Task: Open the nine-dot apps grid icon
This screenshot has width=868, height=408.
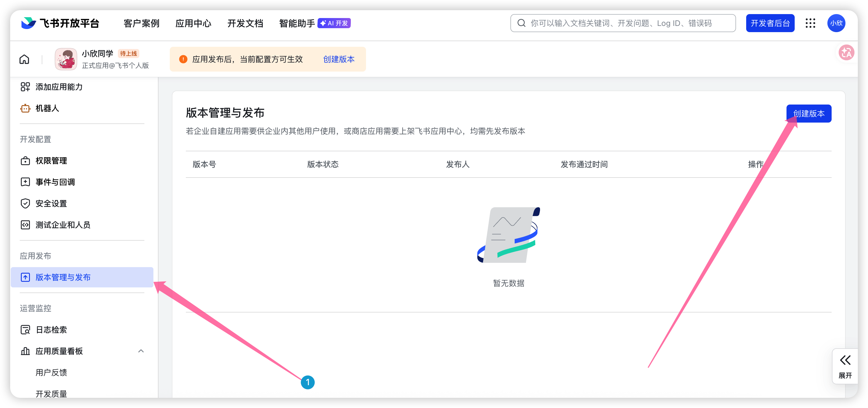Action: [x=810, y=23]
